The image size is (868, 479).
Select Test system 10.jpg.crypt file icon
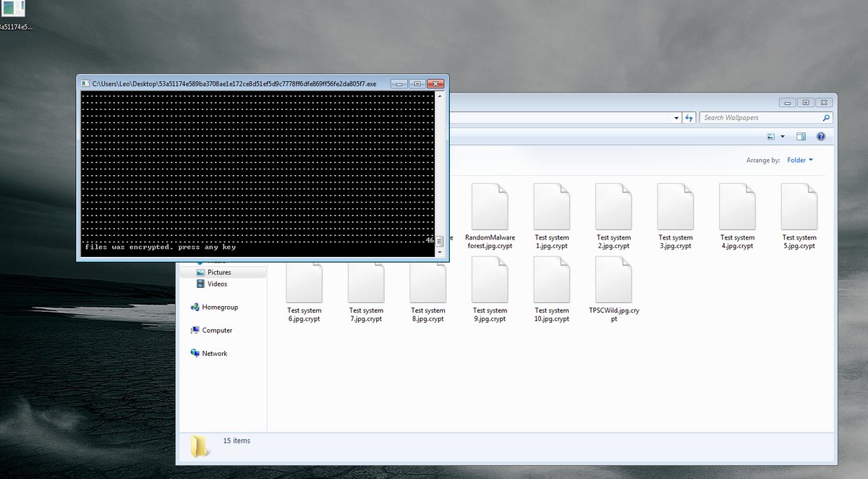(552, 279)
